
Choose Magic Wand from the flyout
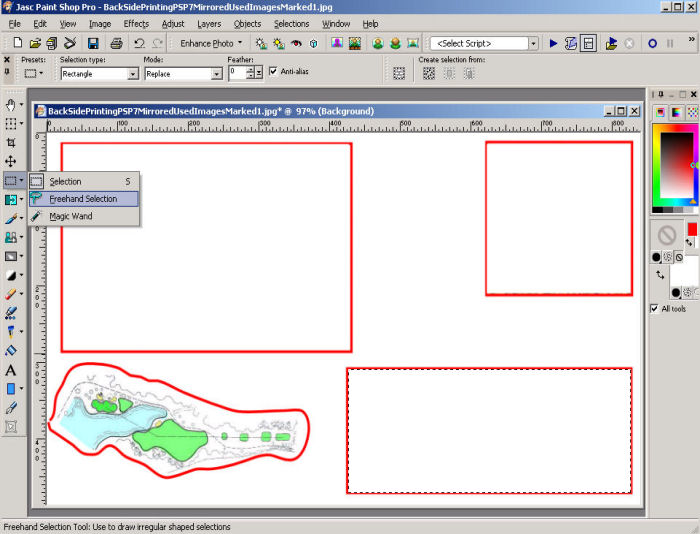click(70, 216)
